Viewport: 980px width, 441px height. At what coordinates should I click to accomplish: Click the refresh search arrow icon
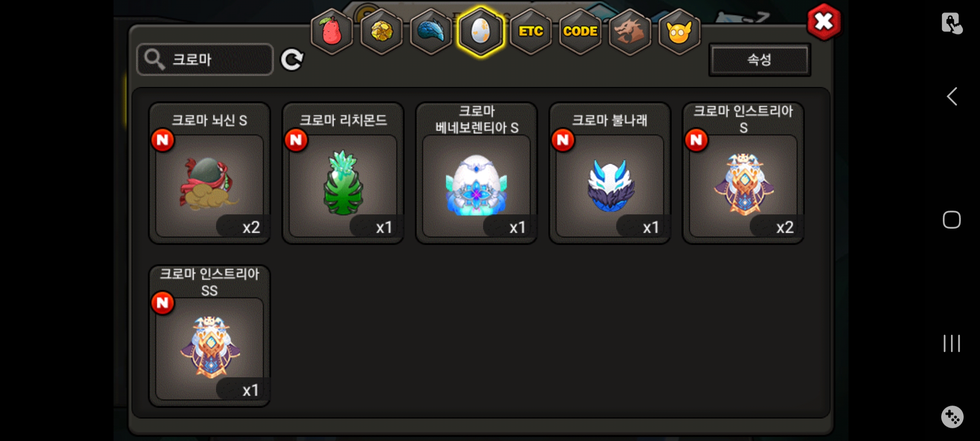pyautogui.click(x=292, y=60)
